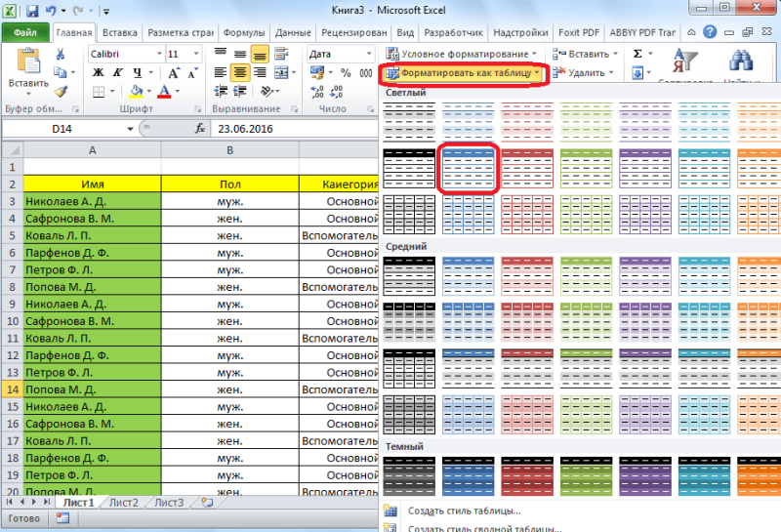Click the Font Color red A icon
This screenshot has width=781, height=532.
(164, 91)
